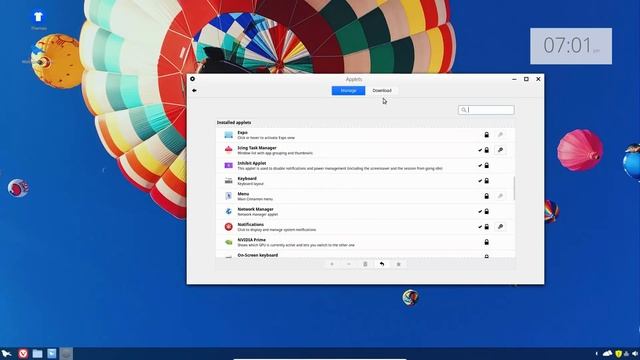Open configure button for Menu applet
This screenshot has width=640, height=360.
click(500, 196)
